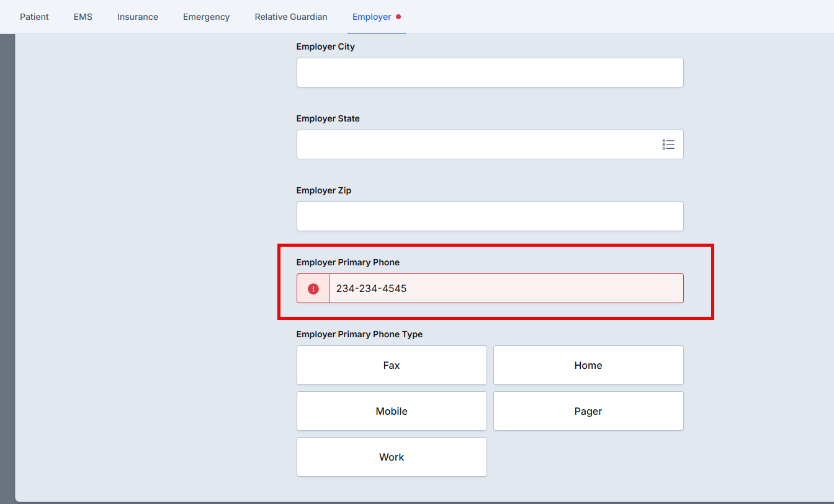Select Work as employer phone type
This screenshot has height=504, width=834.
point(392,457)
